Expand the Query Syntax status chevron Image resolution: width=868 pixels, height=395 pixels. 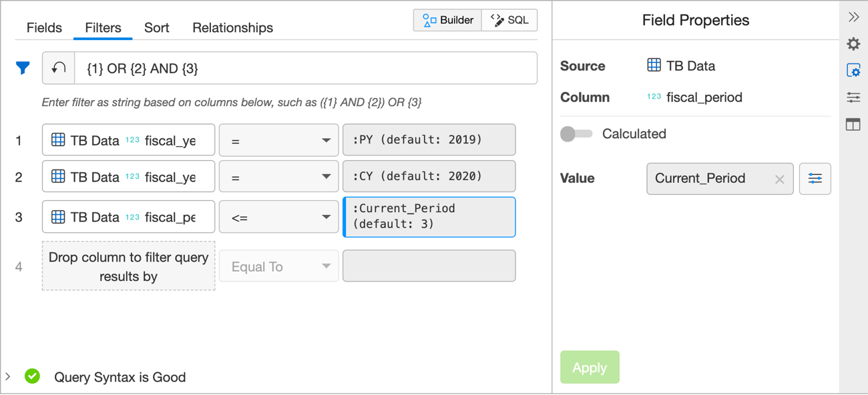8,377
